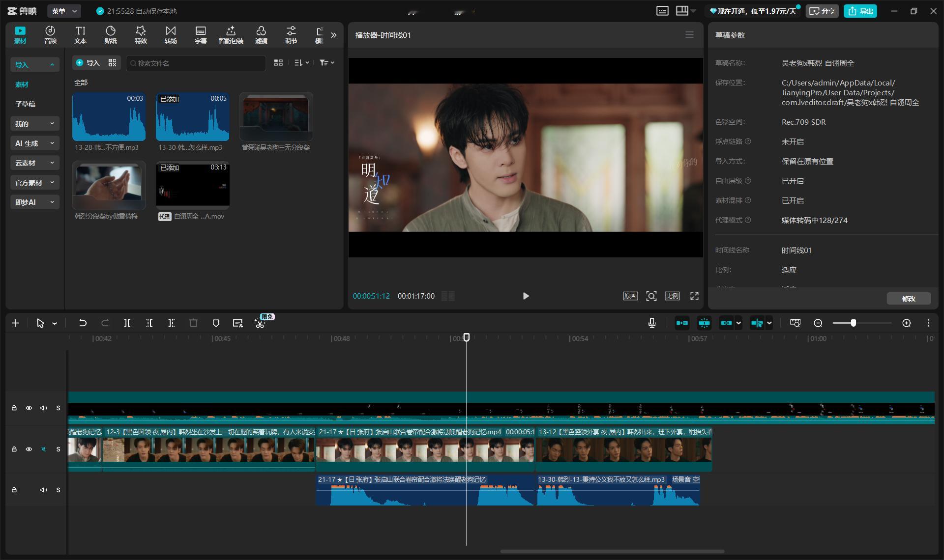Expand the 即梦AI sidebar section

[x=34, y=202]
